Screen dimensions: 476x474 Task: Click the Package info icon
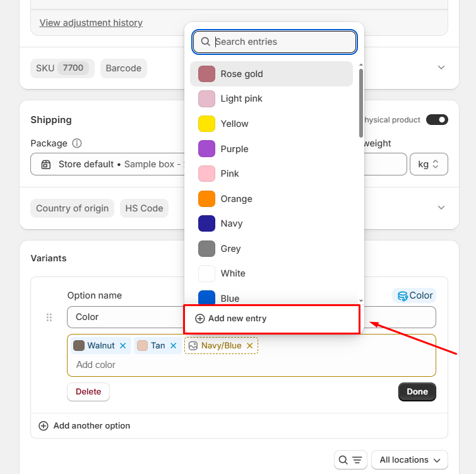(77, 143)
